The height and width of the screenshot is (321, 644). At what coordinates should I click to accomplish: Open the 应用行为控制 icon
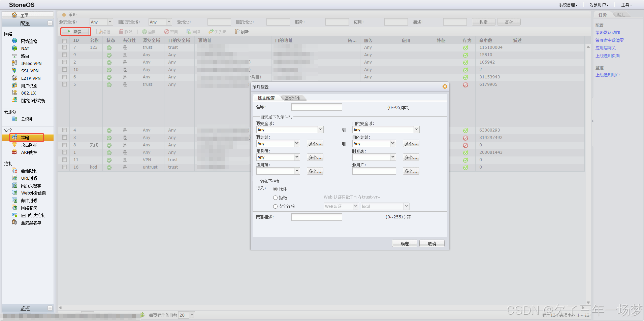14,215
